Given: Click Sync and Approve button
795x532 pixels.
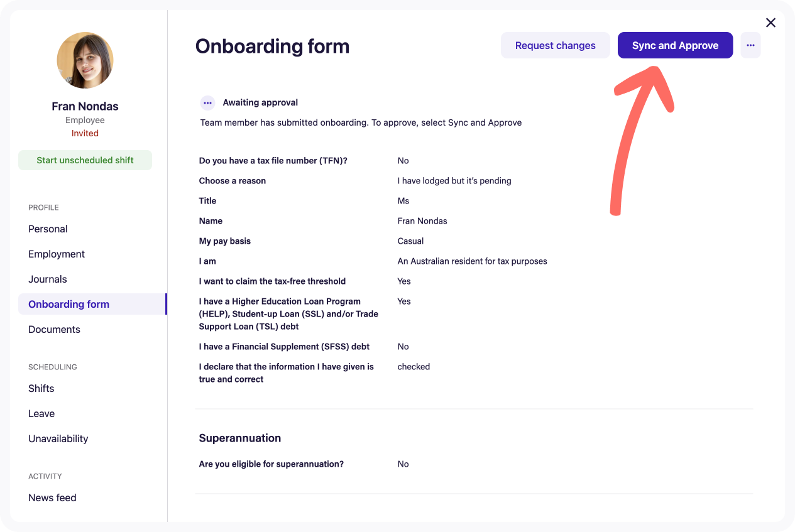Looking at the screenshot, I should coord(675,45).
